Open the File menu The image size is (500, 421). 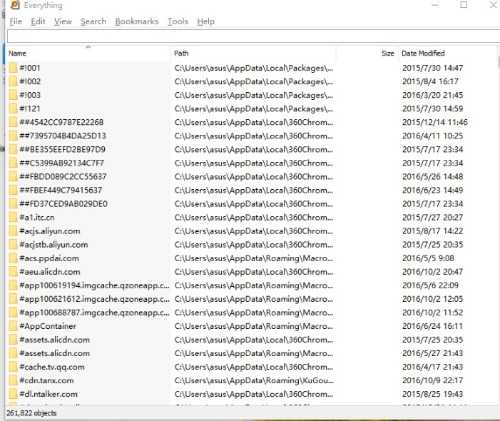click(16, 22)
